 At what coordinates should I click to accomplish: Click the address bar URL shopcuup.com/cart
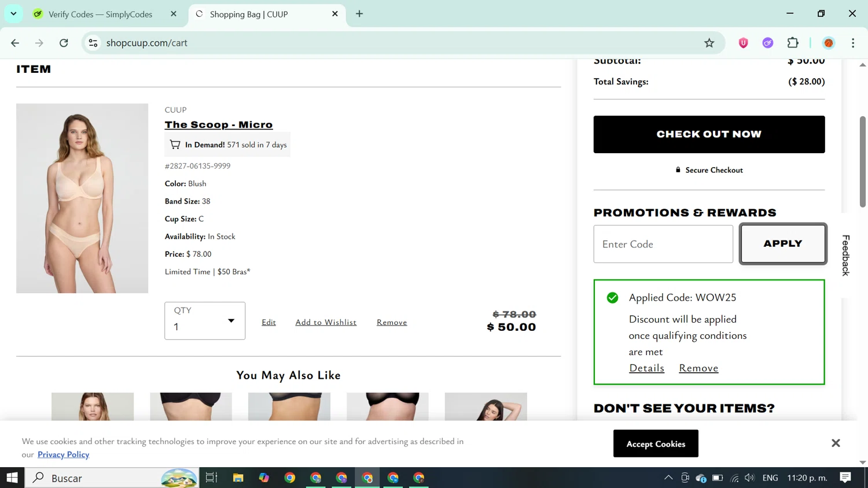tap(147, 43)
